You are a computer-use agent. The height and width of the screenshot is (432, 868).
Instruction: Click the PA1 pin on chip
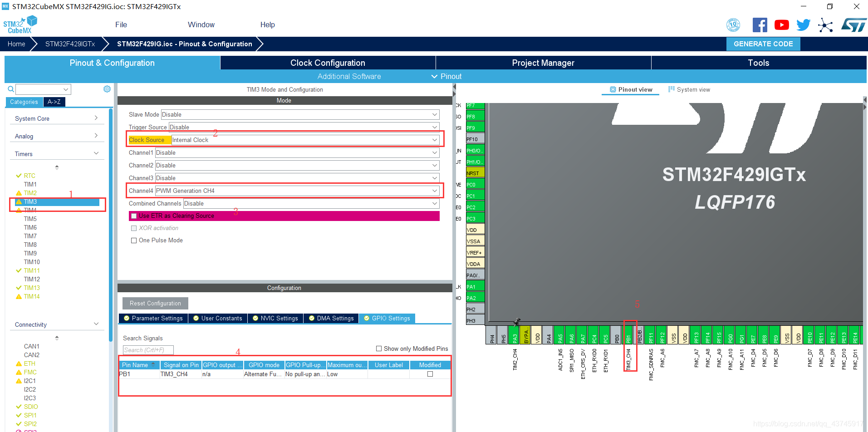pyautogui.click(x=475, y=286)
